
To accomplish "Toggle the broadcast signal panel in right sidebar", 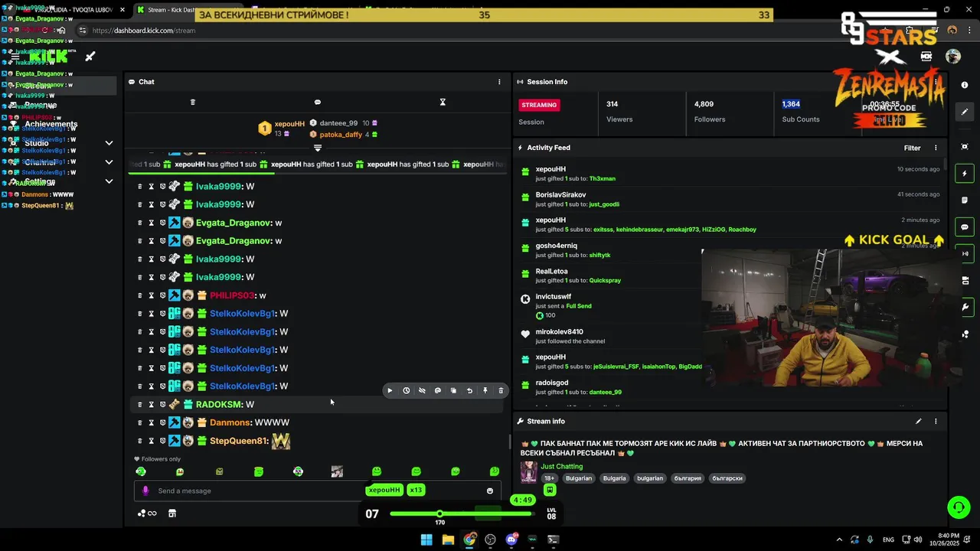I will point(965,253).
